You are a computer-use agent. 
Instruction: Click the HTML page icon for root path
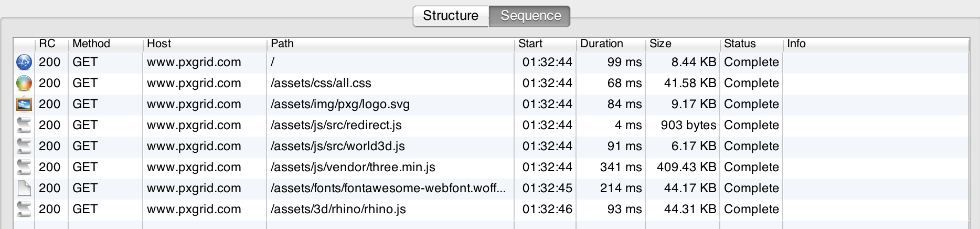(24, 62)
